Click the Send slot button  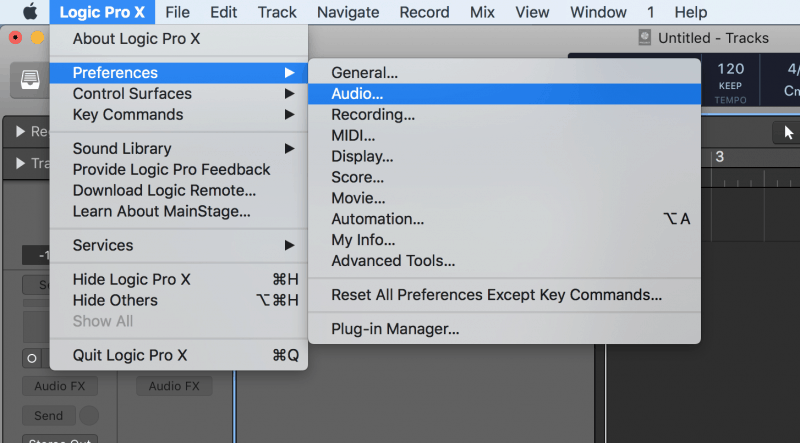pyautogui.click(x=48, y=416)
